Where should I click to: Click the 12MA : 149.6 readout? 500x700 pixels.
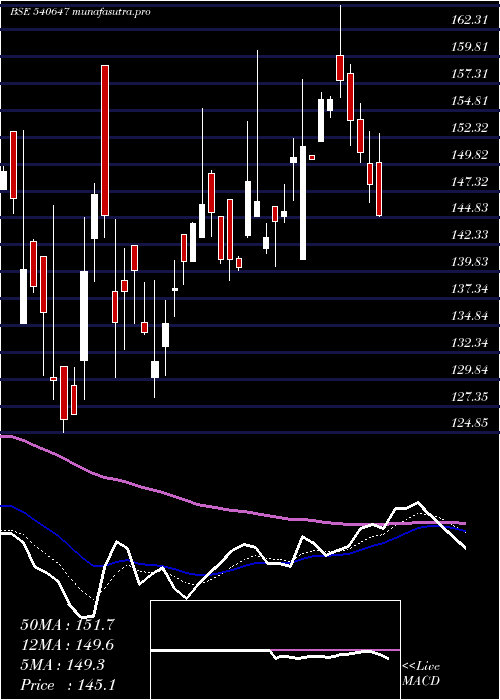pyautogui.click(x=67, y=645)
